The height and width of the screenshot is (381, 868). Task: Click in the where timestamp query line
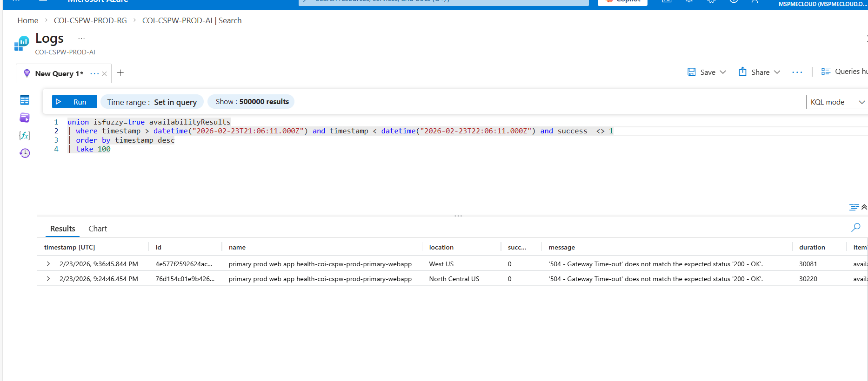[x=341, y=131]
